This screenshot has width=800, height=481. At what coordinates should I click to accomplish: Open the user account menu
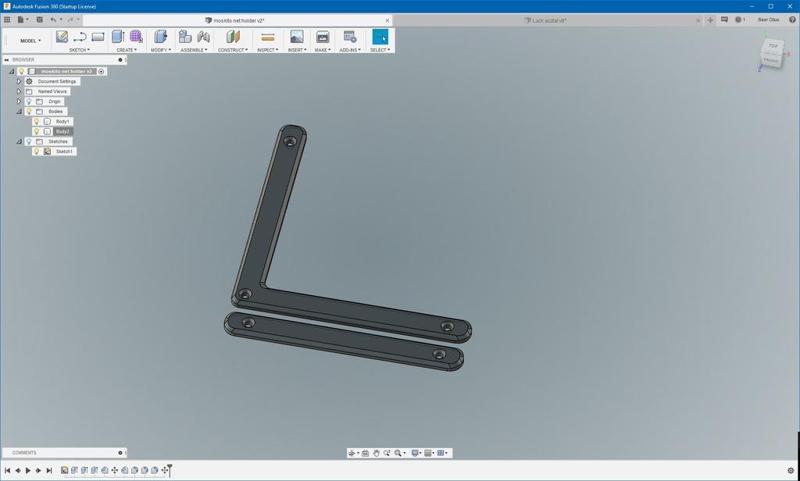[x=768, y=20]
